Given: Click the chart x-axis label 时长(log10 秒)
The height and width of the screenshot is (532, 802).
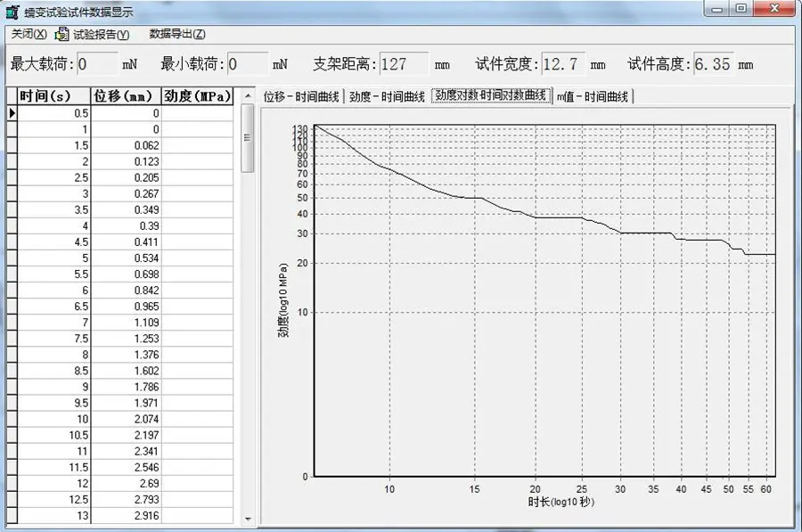Looking at the screenshot, I should click(x=561, y=502).
